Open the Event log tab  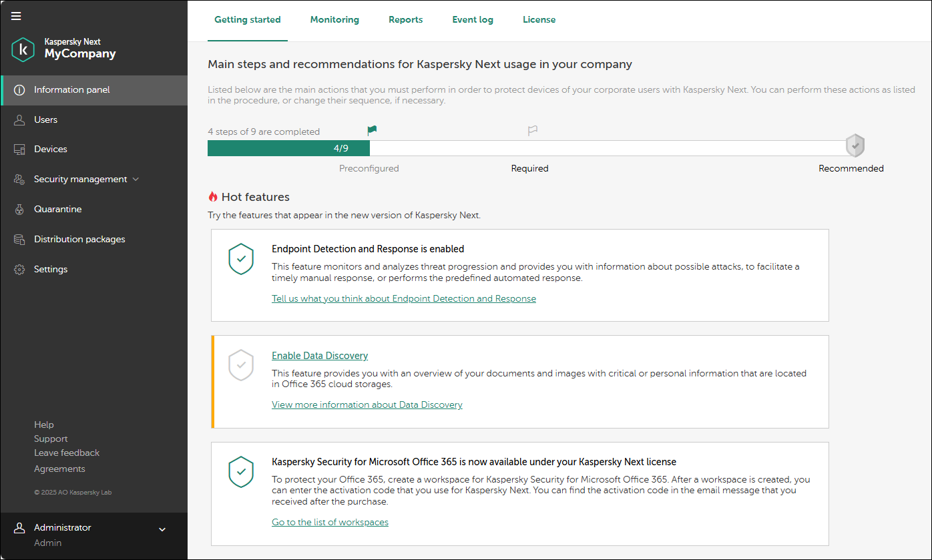(473, 20)
